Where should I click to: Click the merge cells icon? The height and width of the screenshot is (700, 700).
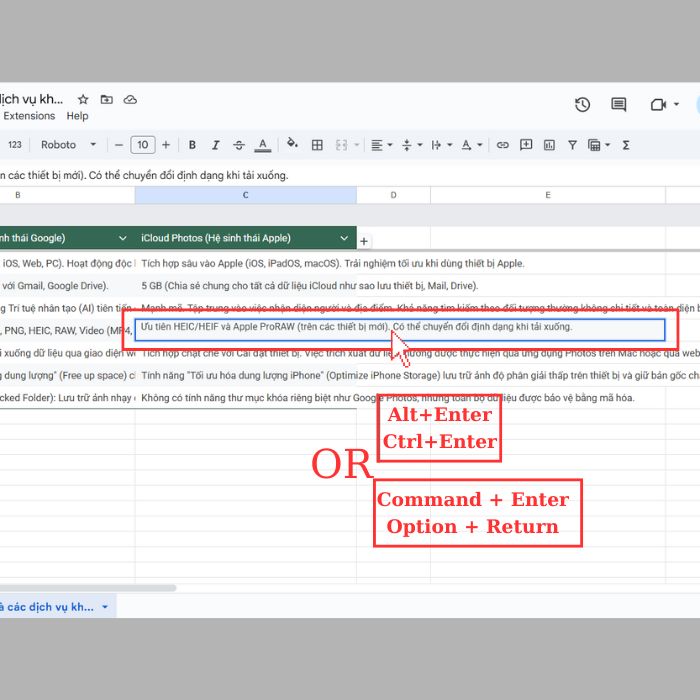[341, 145]
